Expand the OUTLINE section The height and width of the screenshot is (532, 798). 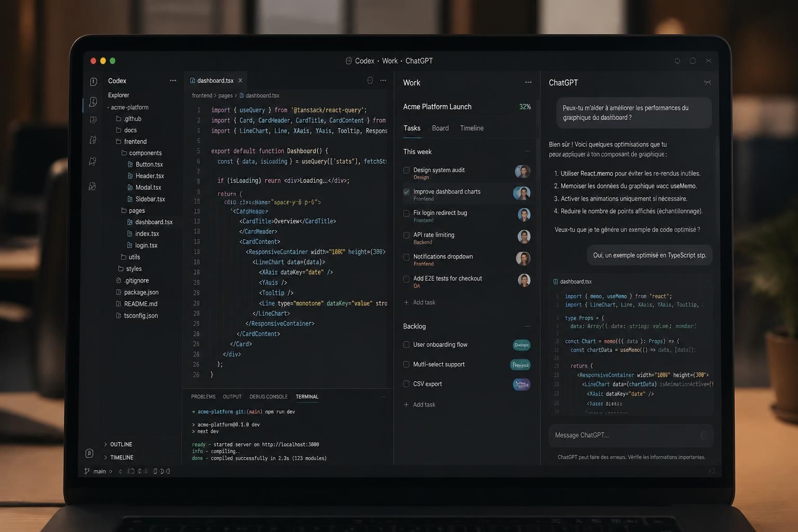[118, 445]
